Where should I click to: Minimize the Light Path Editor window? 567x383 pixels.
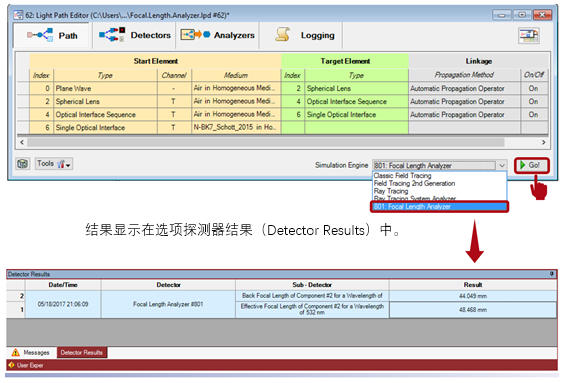[x=502, y=15]
